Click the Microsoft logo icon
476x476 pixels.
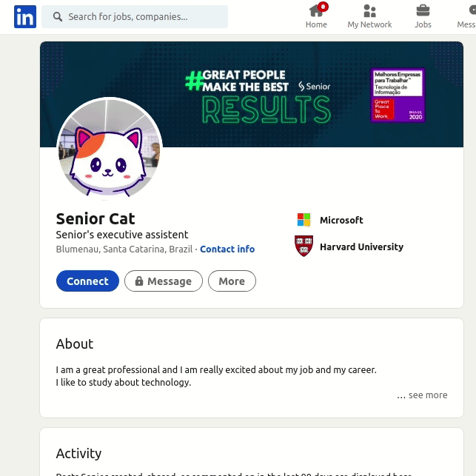click(304, 220)
